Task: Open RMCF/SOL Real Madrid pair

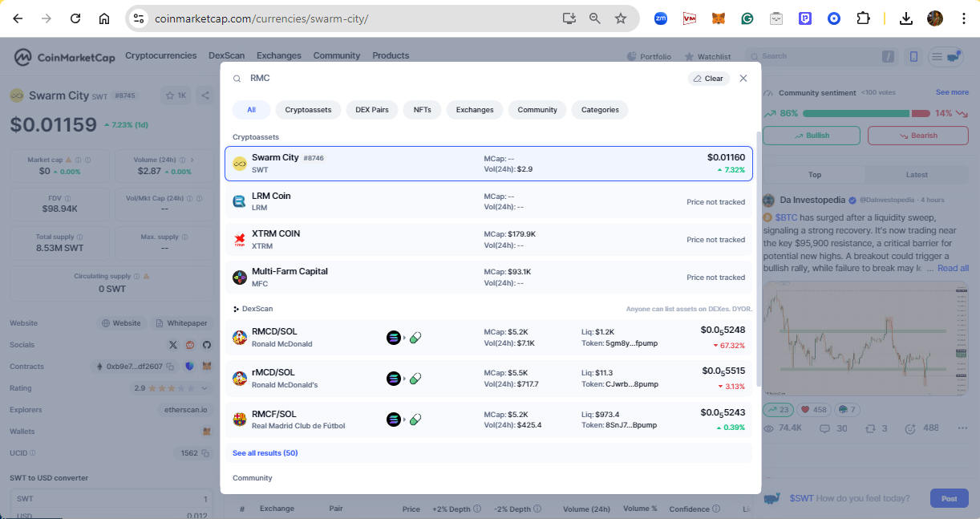Action: click(x=488, y=419)
